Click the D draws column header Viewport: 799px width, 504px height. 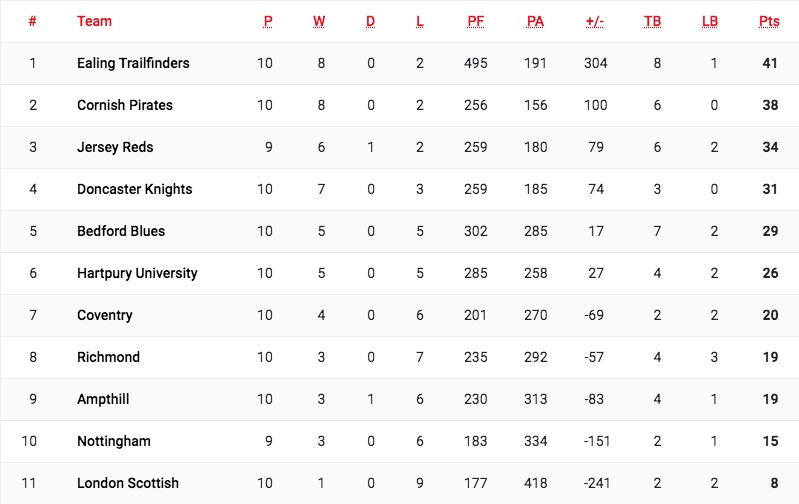pyautogui.click(x=371, y=21)
